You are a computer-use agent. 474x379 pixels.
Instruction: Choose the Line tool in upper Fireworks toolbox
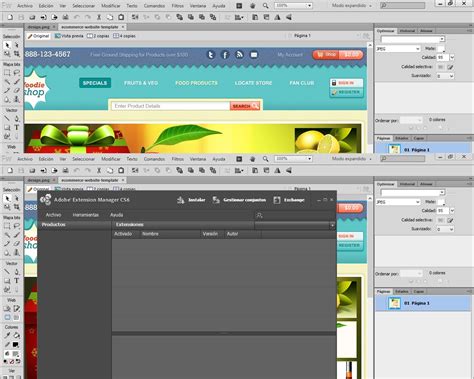[x=7, y=119]
